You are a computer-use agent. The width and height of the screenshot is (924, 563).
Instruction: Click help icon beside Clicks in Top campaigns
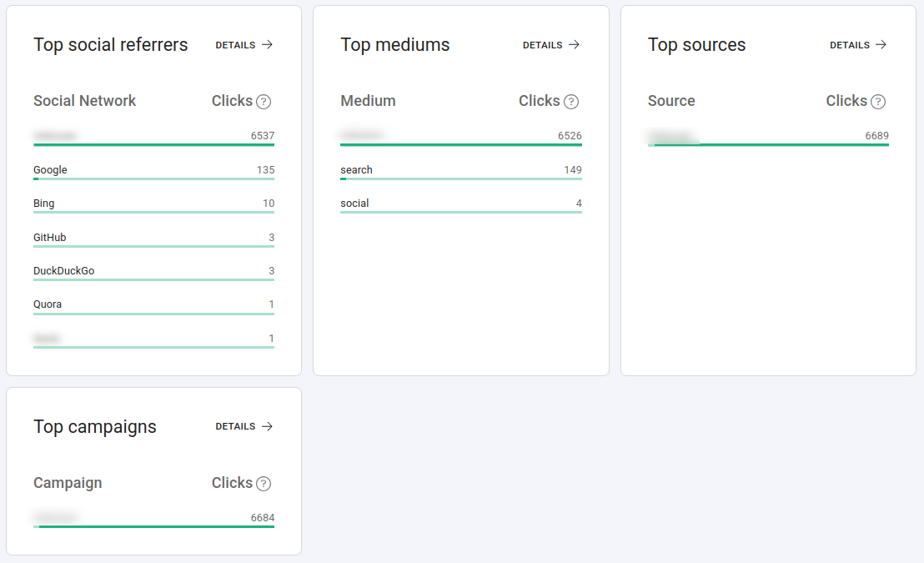coord(264,484)
